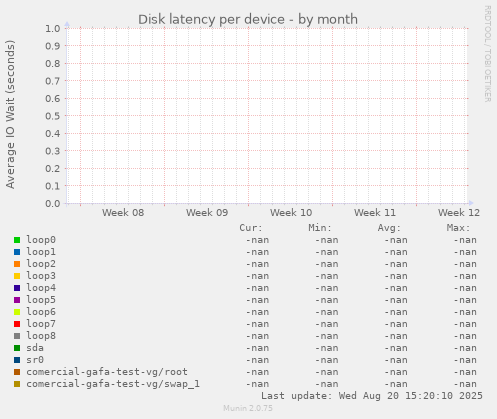The height and width of the screenshot is (419, 497).
Task: Click sda Max value -nan
Action: 465,348
